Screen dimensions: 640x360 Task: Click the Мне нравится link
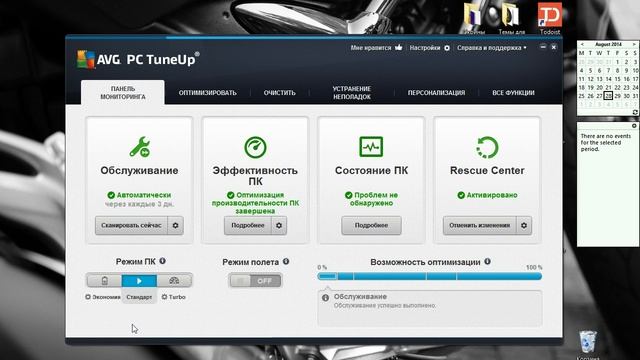point(371,48)
